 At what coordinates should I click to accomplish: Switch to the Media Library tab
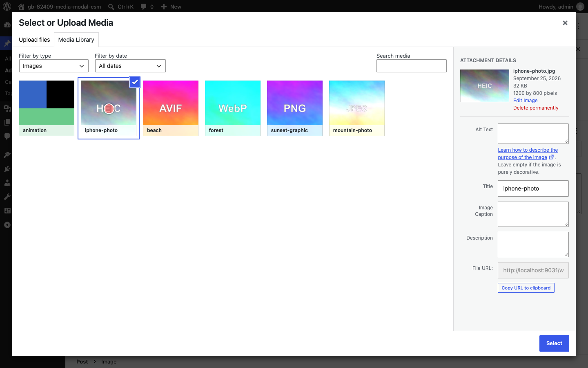[76, 40]
